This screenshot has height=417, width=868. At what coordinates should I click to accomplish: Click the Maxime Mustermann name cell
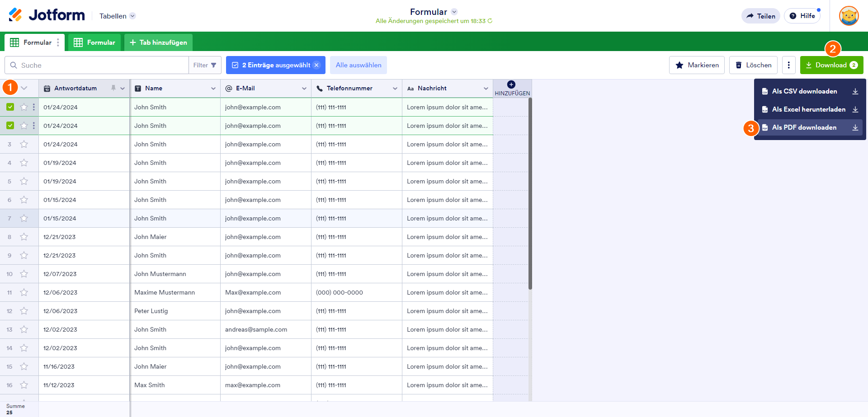pyautogui.click(x=175, y=292)
